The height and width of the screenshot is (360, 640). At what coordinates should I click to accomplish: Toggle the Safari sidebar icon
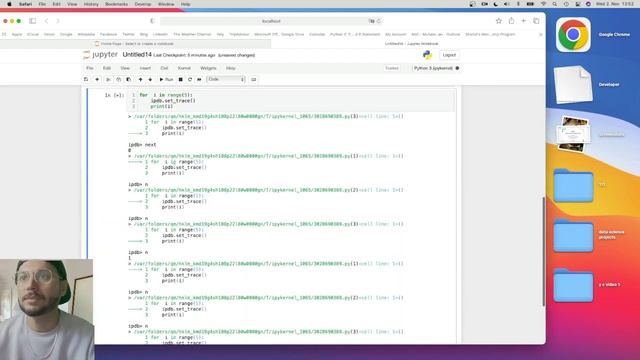tap(32, 21)
